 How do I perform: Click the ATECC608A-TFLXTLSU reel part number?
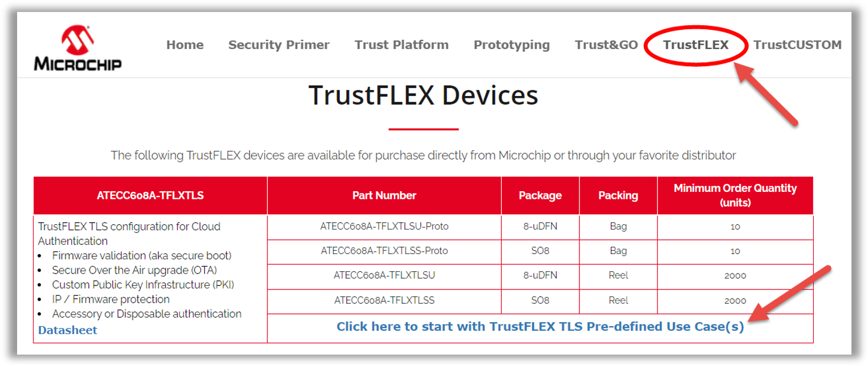click(x=384, y=275)
